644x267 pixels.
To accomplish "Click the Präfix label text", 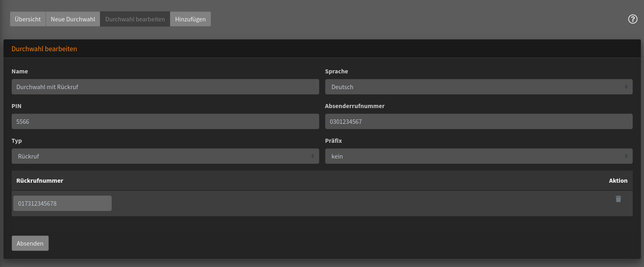I will click(333, 141).
